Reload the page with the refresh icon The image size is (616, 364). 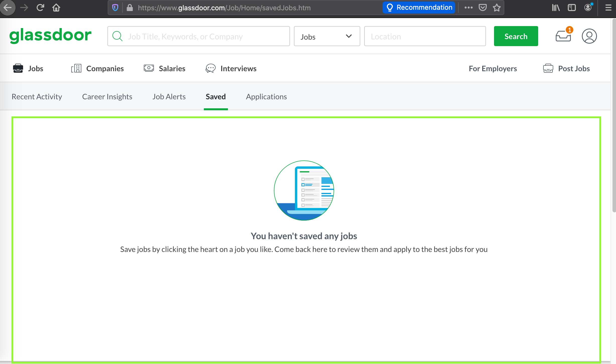(x=40, y=8)
